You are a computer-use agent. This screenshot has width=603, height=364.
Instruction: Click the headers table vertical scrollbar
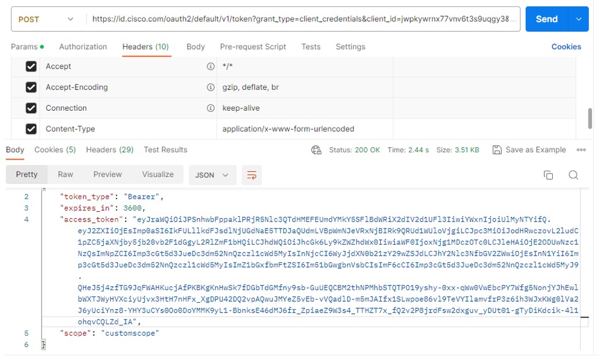(590, 118)
